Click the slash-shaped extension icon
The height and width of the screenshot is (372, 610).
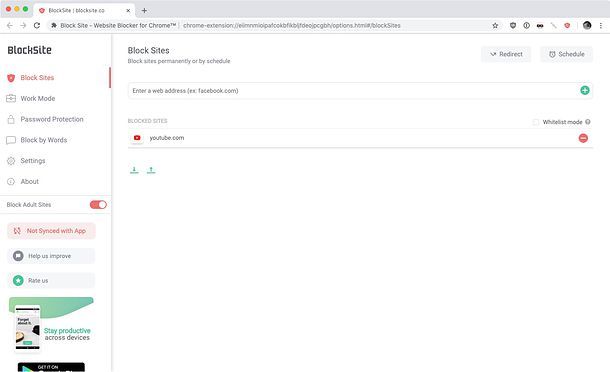pos(554,26)
